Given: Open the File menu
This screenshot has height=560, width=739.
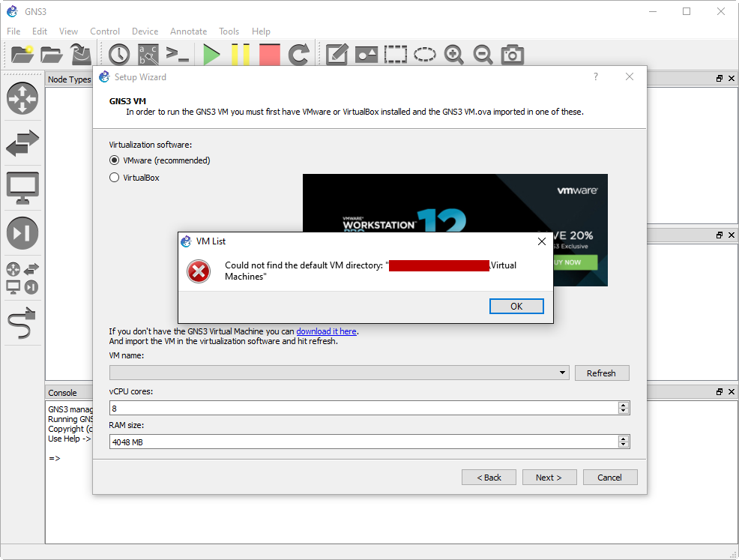Looking at the screenshot, I should tap(13, 31).
